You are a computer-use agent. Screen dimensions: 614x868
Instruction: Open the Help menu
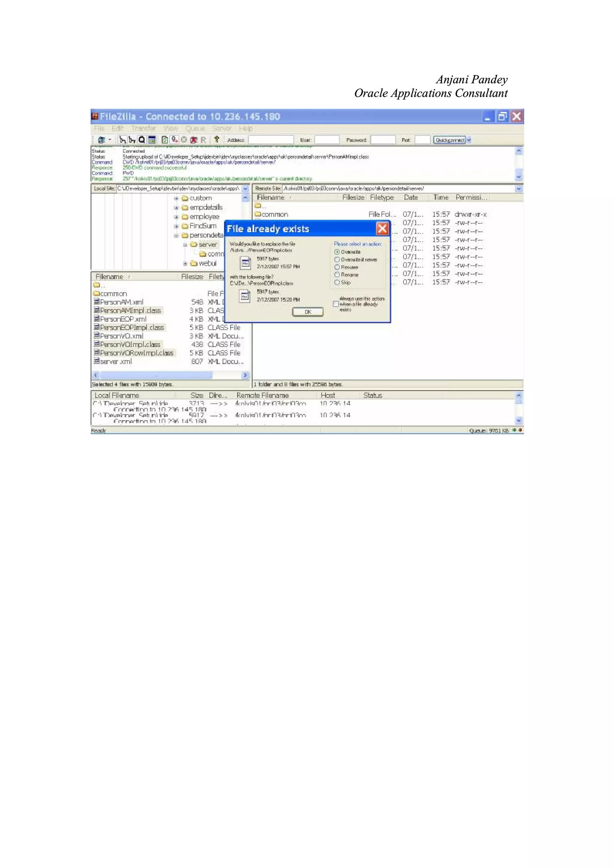click(x=246, y=129)
